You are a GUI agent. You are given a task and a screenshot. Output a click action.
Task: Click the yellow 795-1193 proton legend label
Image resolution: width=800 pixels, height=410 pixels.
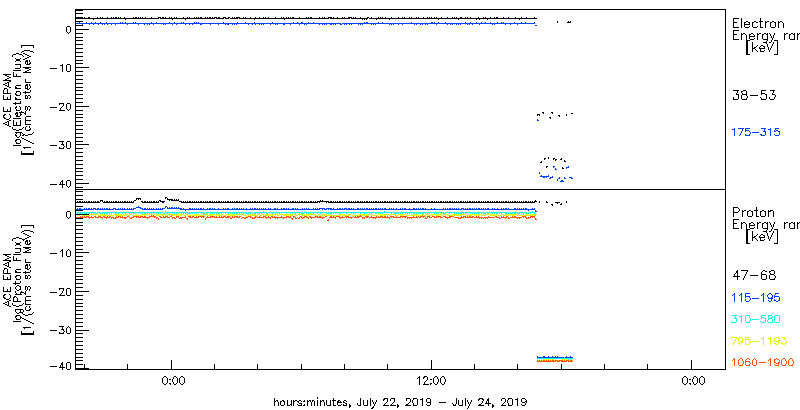[x=760, y=341]
